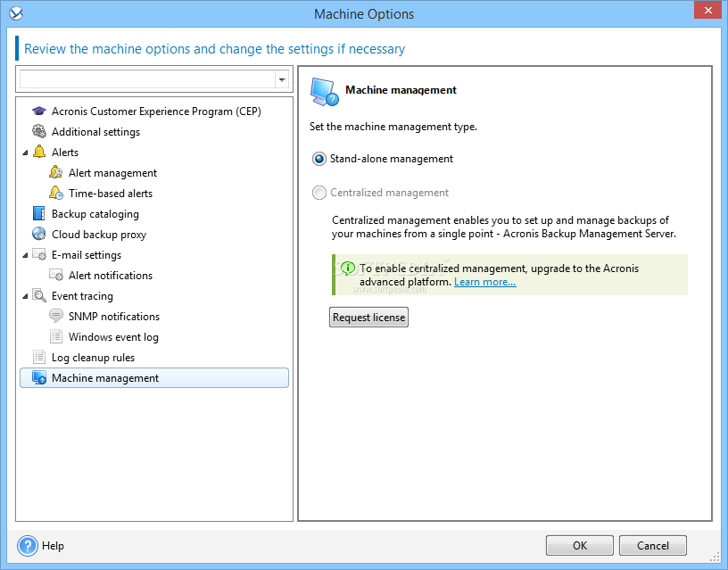Select Stand-alone management radio button
The height and width of the screenshot is (570, 728).
pos(319,159)
